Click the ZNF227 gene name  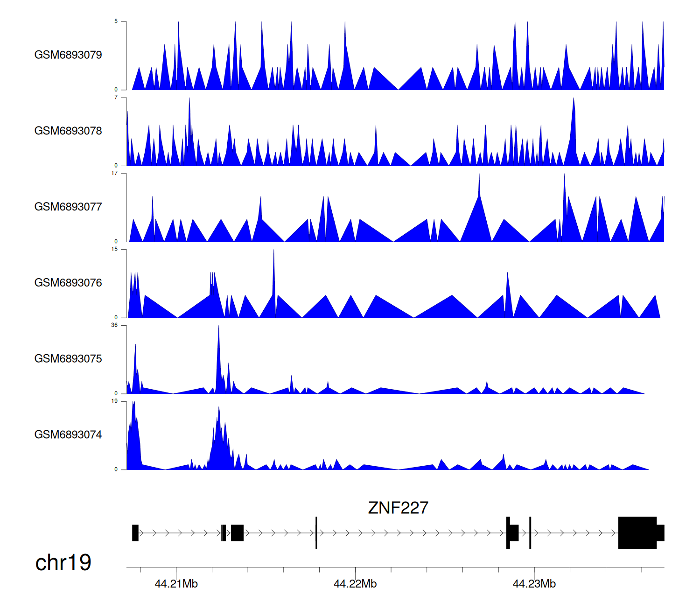point(398,508)
